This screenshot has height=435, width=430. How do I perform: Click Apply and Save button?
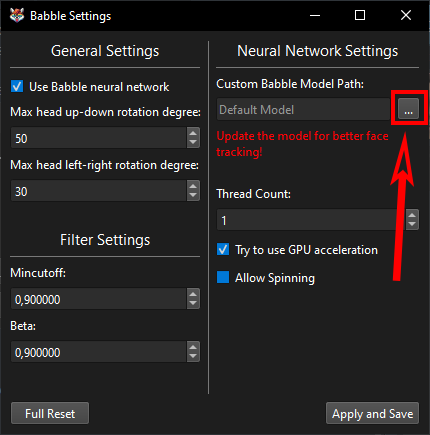[x=372, y=413]
